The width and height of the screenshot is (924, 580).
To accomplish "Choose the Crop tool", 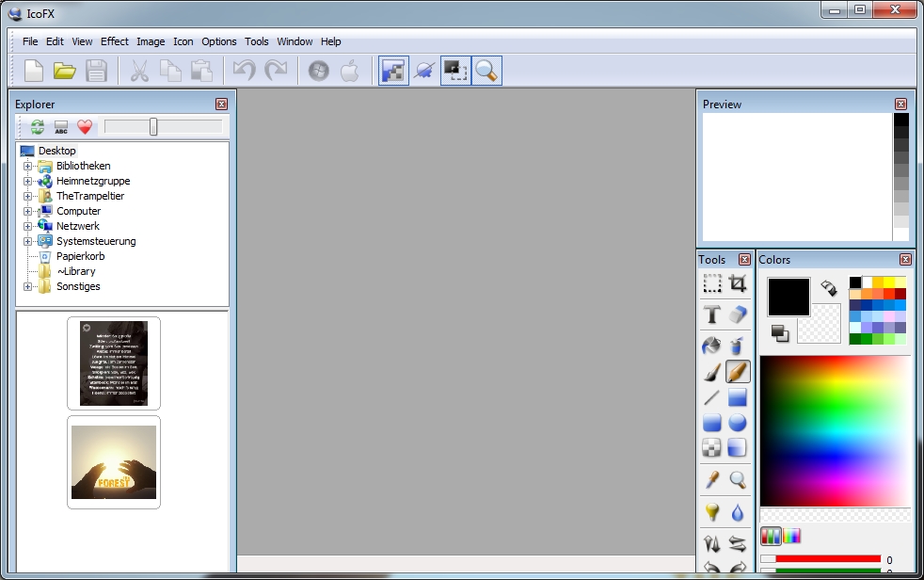I will point(738,283).
